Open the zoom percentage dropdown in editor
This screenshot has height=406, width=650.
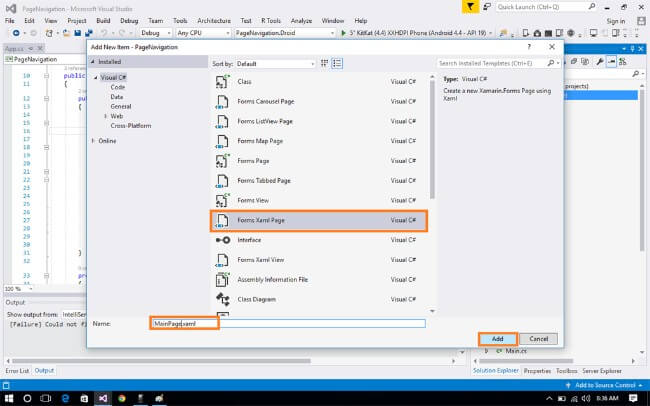click(30, 289)
